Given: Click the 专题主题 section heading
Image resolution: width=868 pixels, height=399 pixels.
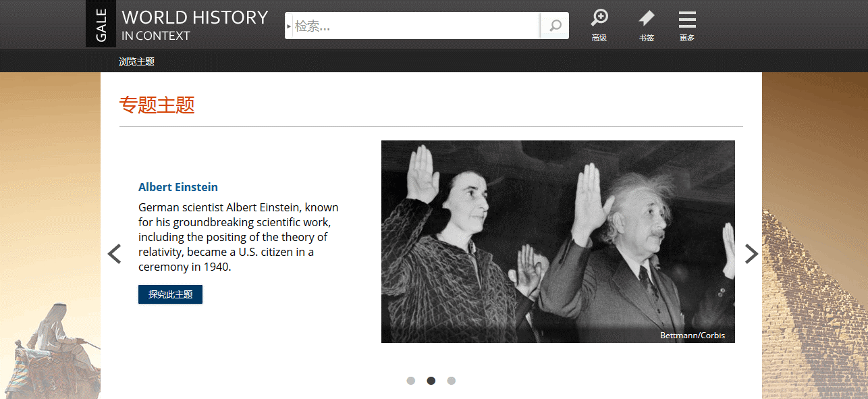Looking at the screenshot, I should point(157,105).
